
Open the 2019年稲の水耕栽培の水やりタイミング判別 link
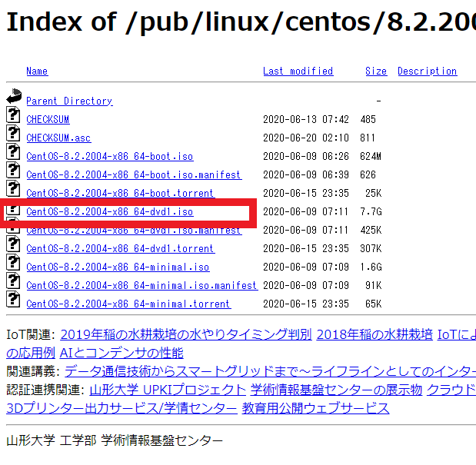[186, 334]
